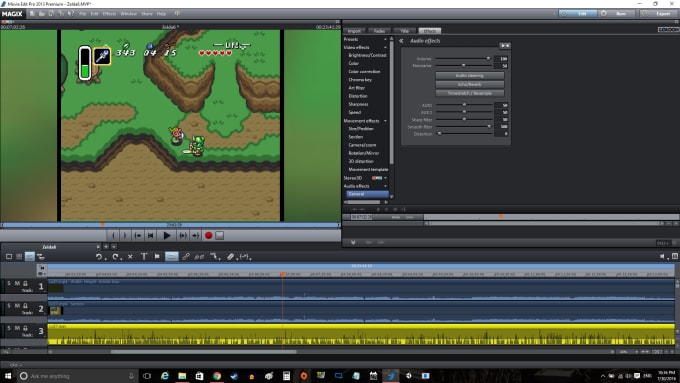Switch to multicam mode icon

tap(41, 257)
